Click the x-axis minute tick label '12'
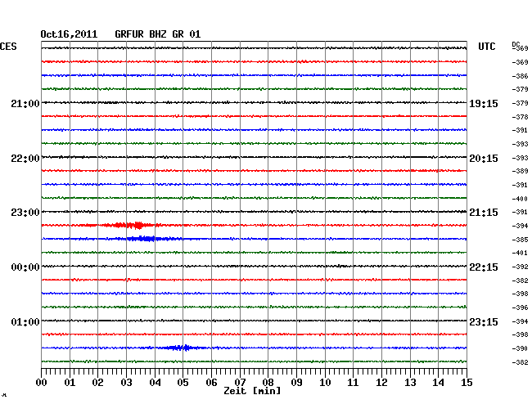This screenshot has height=404, width=532. tap(381, 383)
